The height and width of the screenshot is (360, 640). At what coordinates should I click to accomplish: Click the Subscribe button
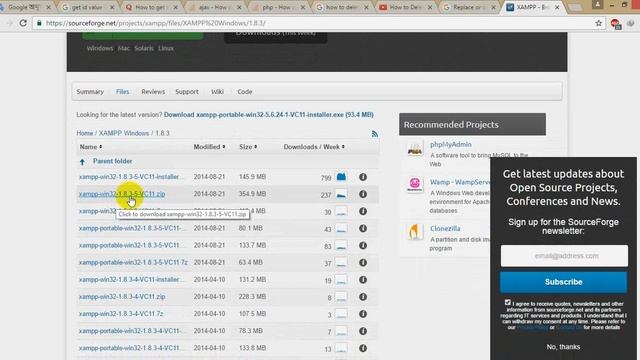click(x=564, y=282)
